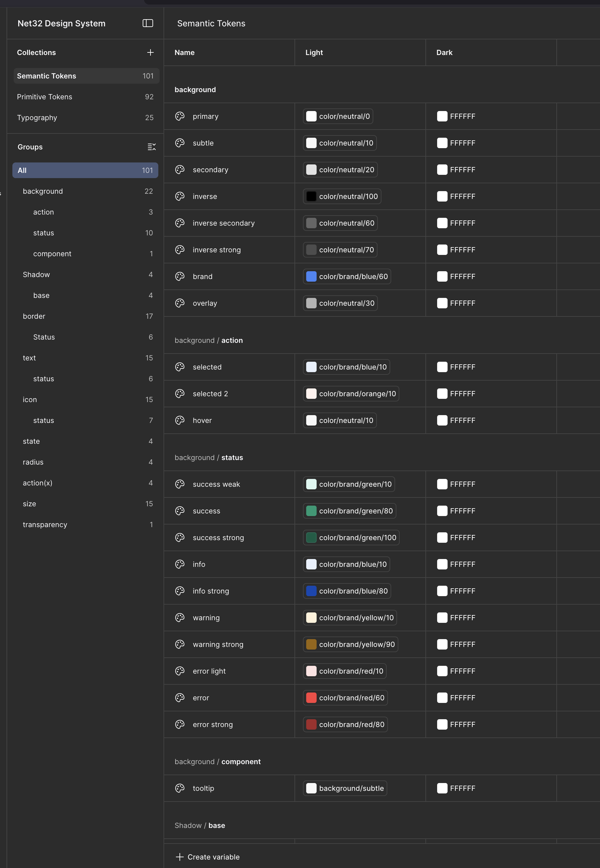
Task: Select the Shadow group
Action: pyautogui.click(x=85, y=275)
